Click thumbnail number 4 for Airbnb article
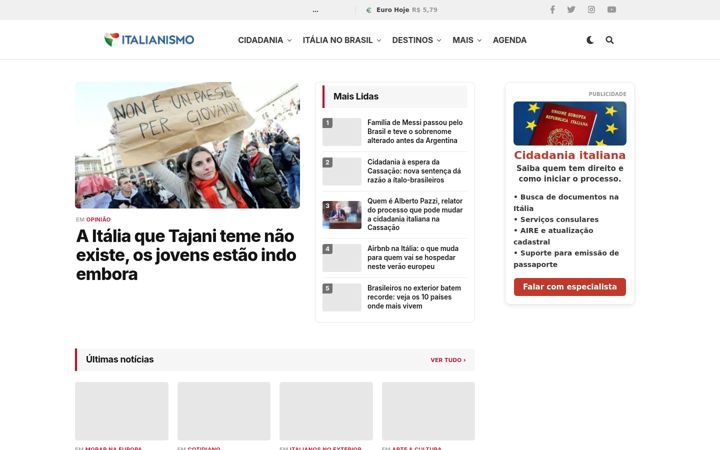The image size is (720, 450). 342,258
